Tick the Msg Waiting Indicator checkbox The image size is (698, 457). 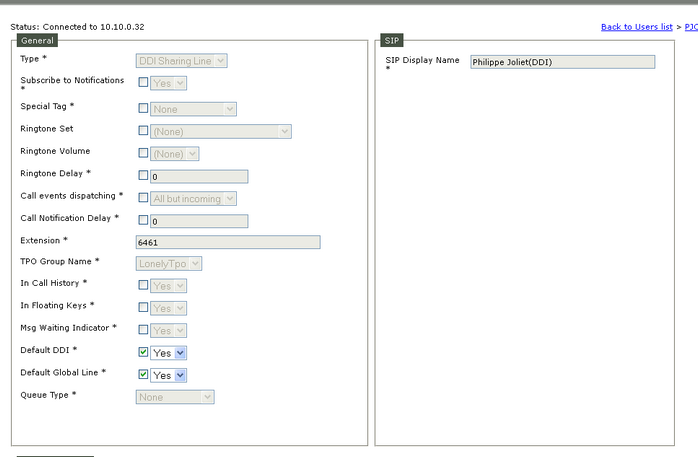click(x=143, y=329)
